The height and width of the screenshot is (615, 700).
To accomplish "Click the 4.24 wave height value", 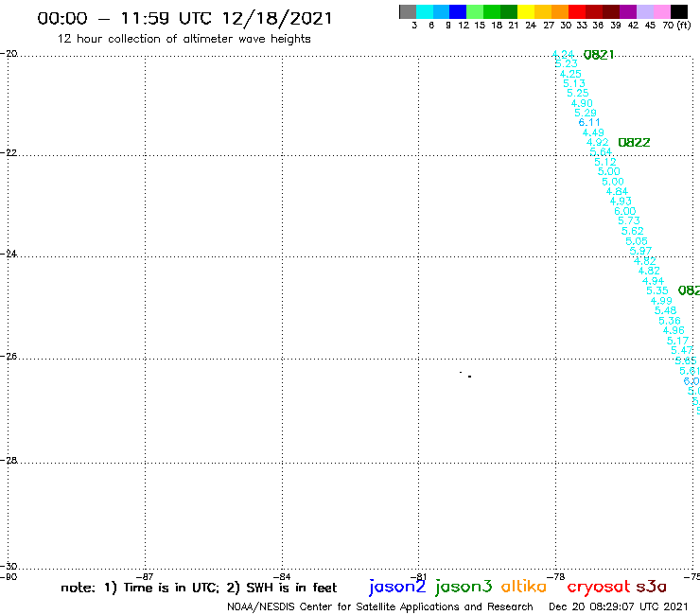I will [563, 55].
